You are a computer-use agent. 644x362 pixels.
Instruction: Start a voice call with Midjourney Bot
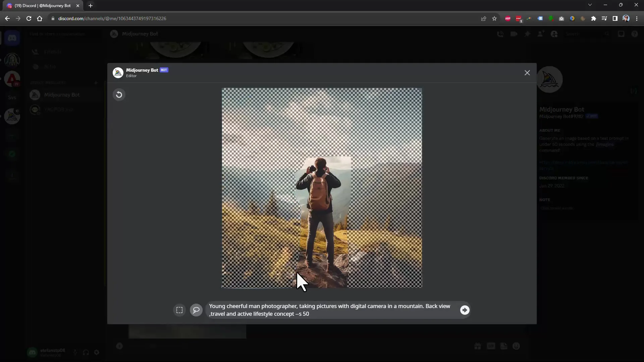[x=500, y=34]
